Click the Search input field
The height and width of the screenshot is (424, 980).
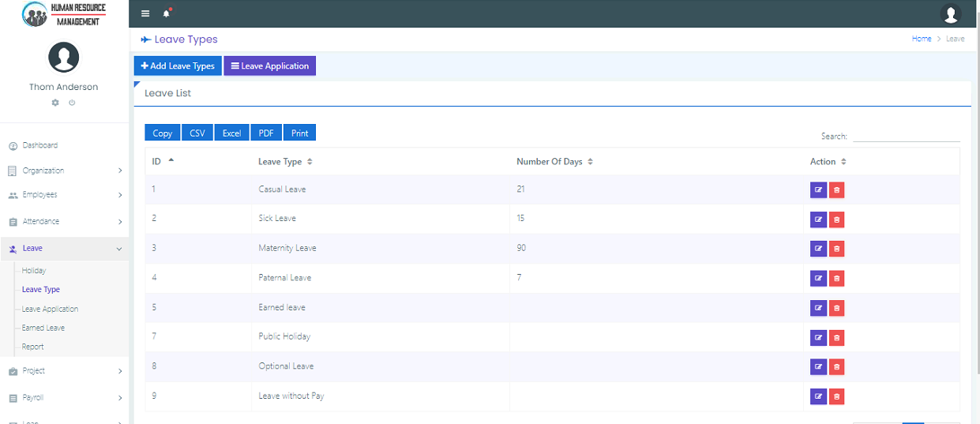pyautogui.click(x=906, y=136)
